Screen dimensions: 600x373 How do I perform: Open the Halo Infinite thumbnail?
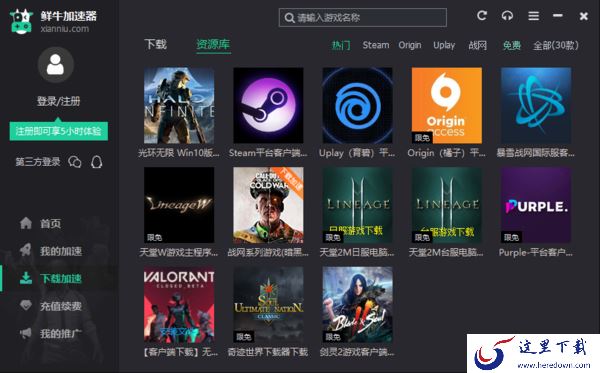point(179,105)
